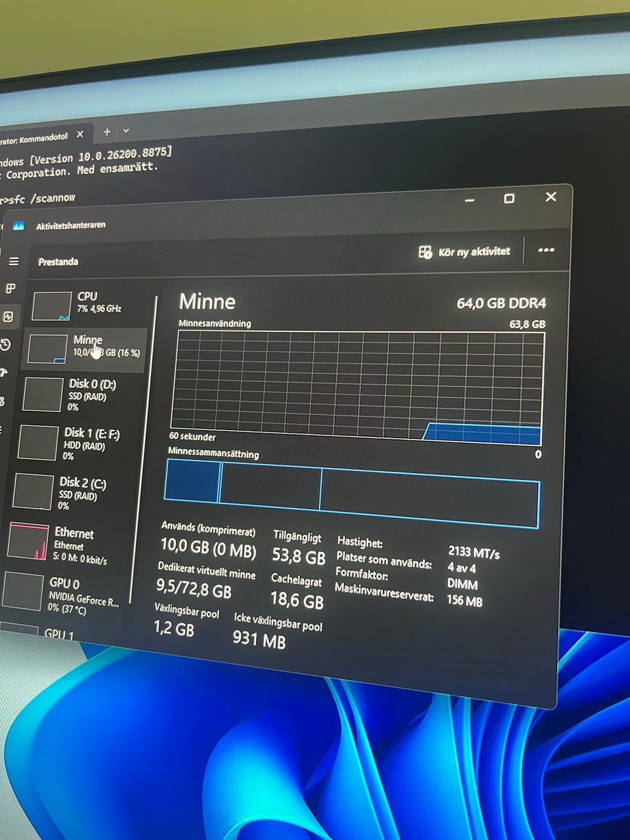630x840 pixels.
Task: Add a new tab in the terminal window
Action: (107, 132)
